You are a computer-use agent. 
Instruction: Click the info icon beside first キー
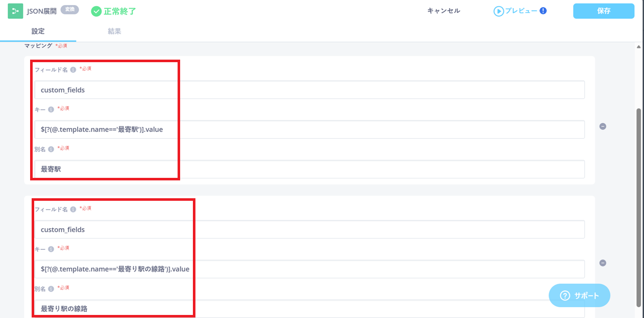(51, 109)
